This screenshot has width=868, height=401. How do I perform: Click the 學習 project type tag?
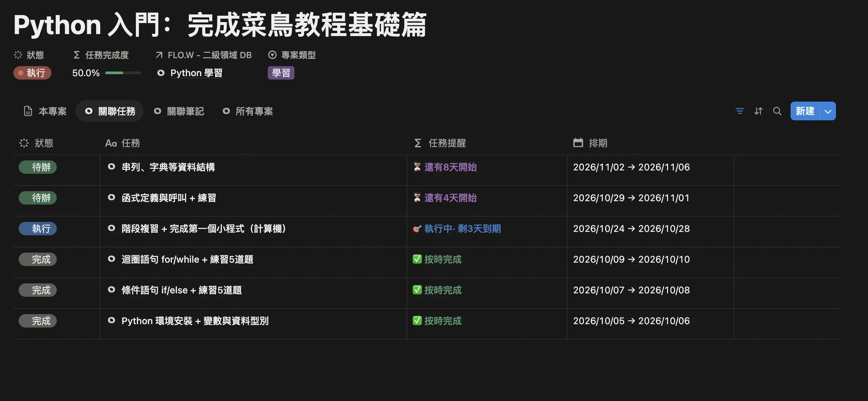point(281,73)
